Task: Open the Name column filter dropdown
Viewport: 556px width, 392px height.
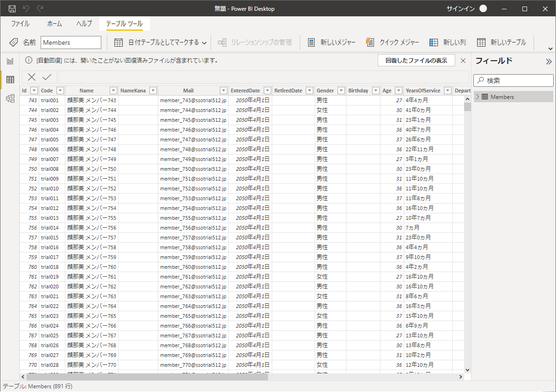Action: pyautogui.click(x=113, y=91)
